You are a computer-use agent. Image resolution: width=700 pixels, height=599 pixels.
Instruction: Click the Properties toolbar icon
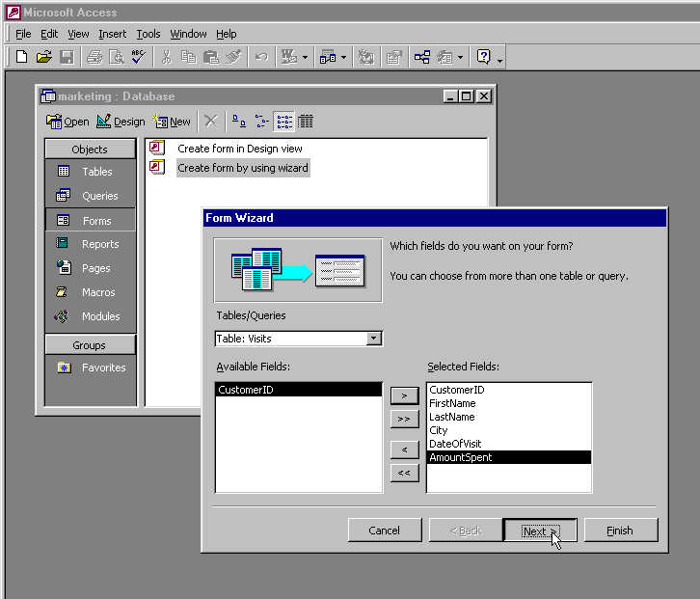coord(393,57)
